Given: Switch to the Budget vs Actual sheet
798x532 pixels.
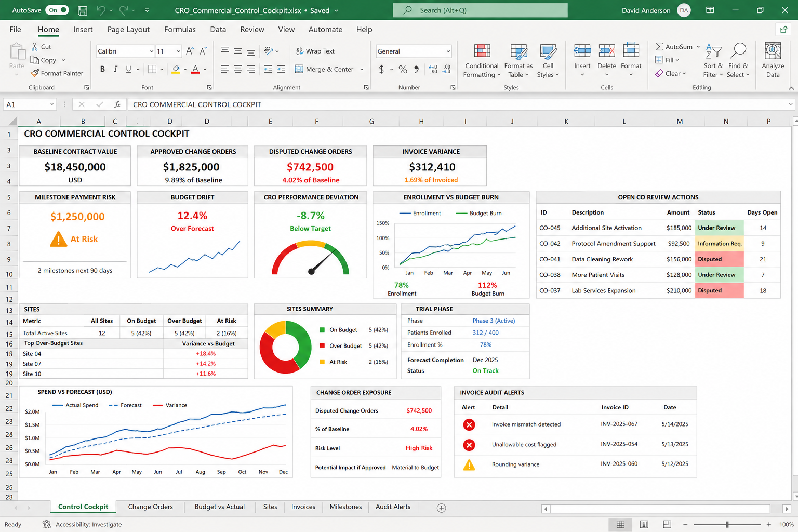Looking at the screenshot, I should click(220, 507).
